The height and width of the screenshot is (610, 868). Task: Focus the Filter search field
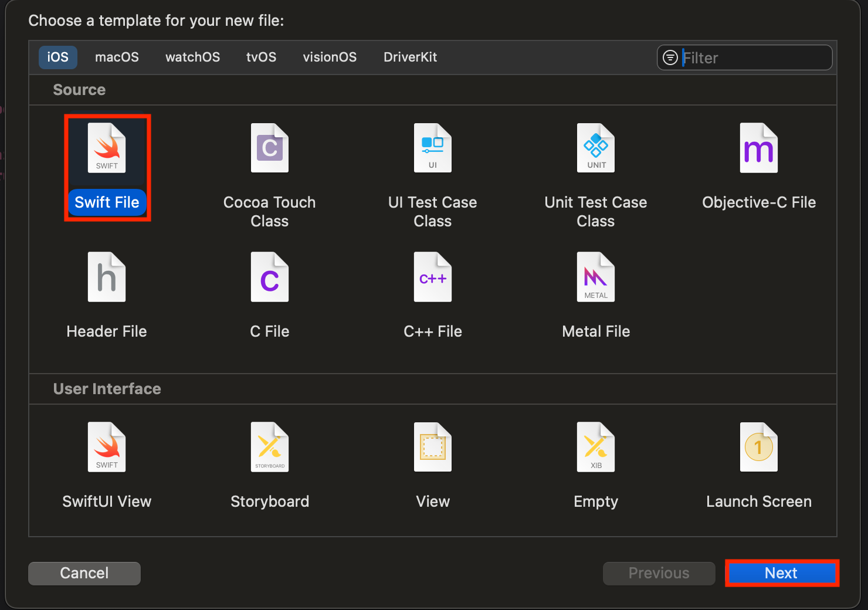(x=754, y=58)
